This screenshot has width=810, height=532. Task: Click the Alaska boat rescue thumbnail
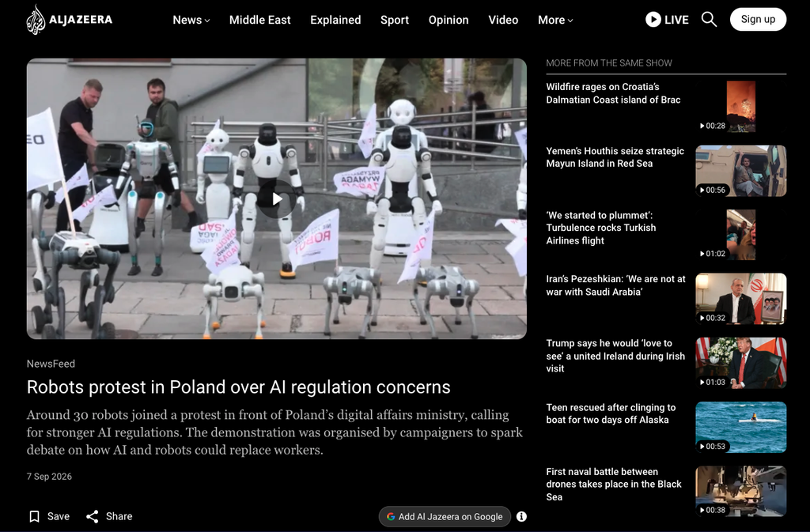coord(740,427)
